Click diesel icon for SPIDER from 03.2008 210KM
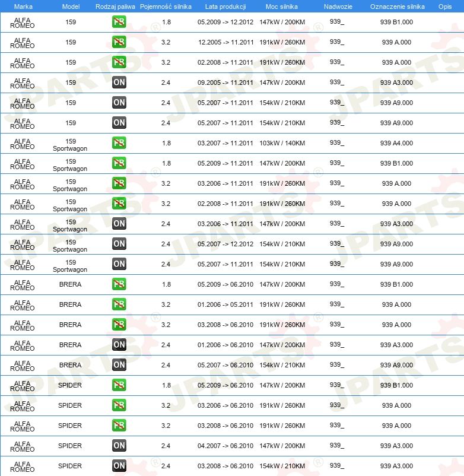 click(119, 466)
